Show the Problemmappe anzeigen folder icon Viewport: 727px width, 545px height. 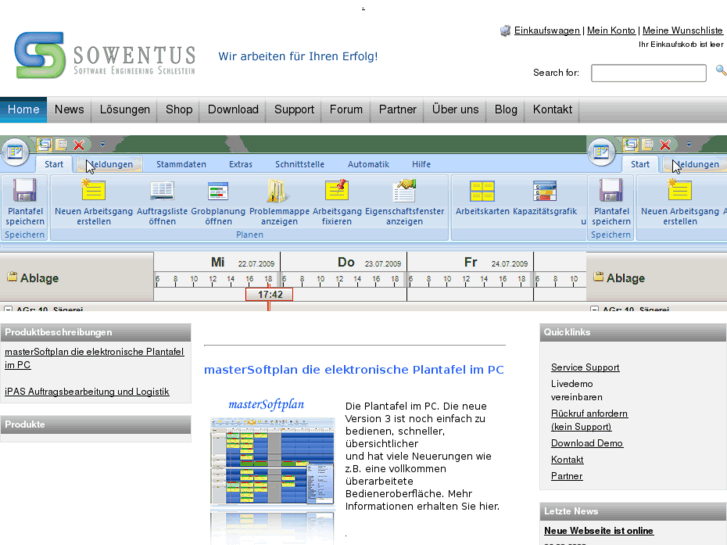279,191
